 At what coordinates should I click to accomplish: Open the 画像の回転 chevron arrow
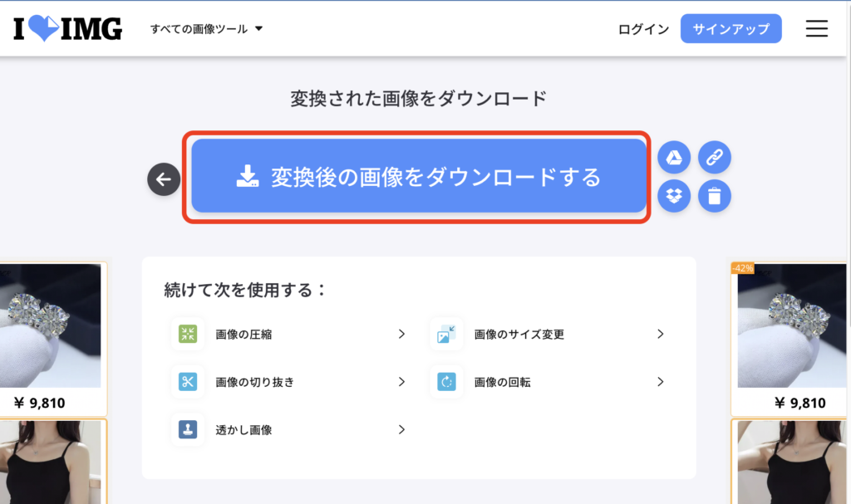point(661,382)
